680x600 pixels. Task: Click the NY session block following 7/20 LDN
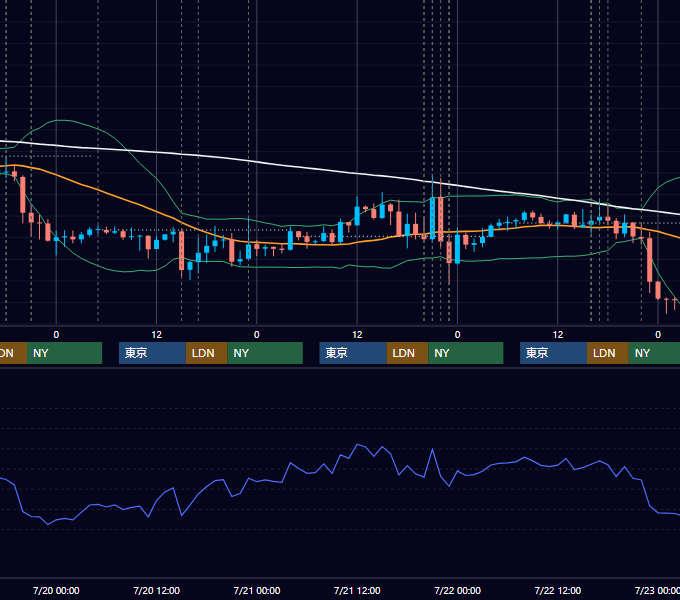pos(265,353)
